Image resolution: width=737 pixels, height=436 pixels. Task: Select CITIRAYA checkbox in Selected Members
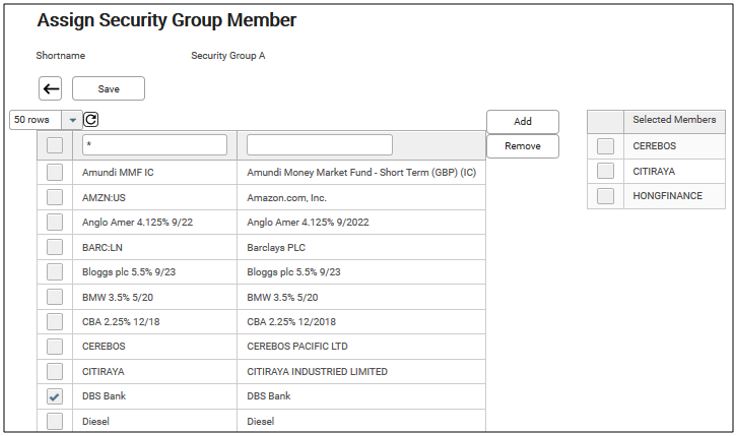coord(605,171)
